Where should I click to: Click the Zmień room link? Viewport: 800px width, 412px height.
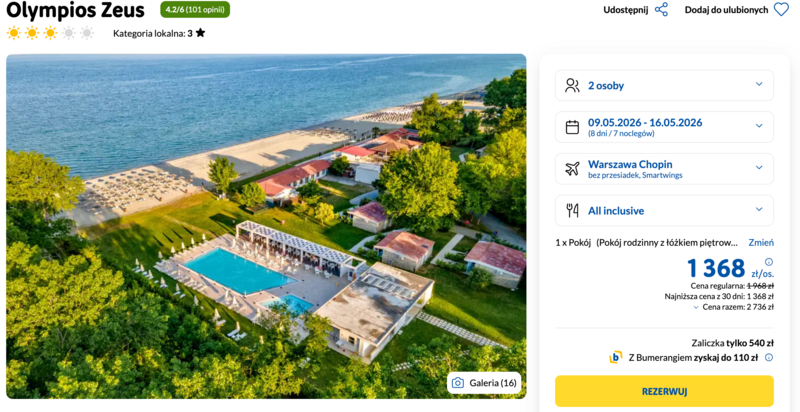[761, 242]
